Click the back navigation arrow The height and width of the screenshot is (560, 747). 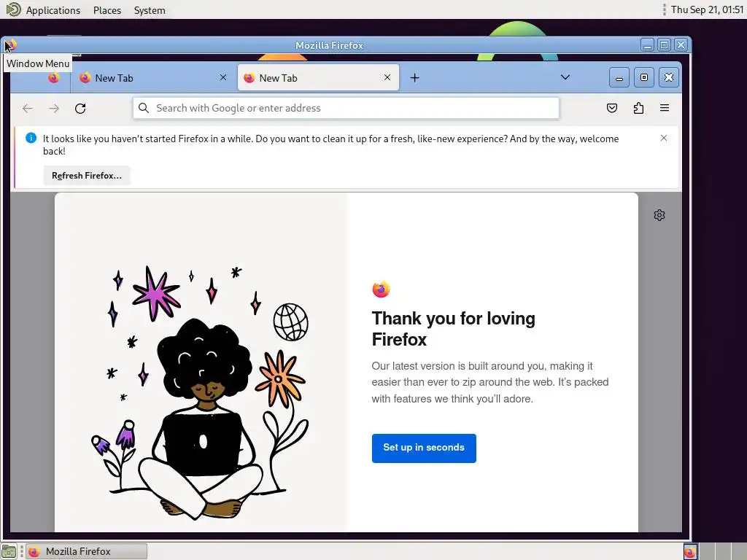pos(28,109)
